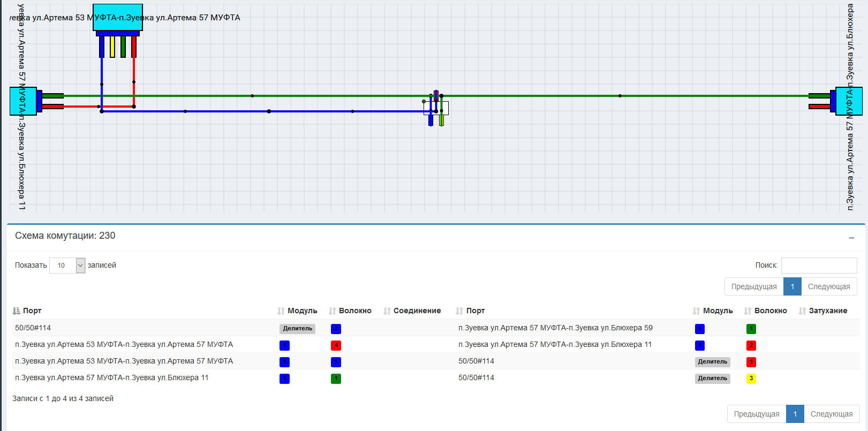Screen dimensions: 868x431
Task: Click the left-side cyan МУФТА block
Action: click(23, 101)
